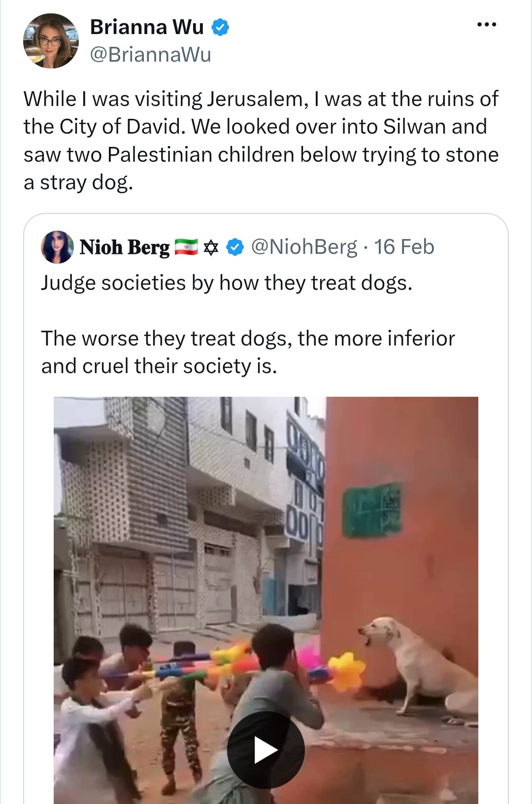Open the three-dot more options menu
Screen dimensions: 532x804
[x=487, y=24]
